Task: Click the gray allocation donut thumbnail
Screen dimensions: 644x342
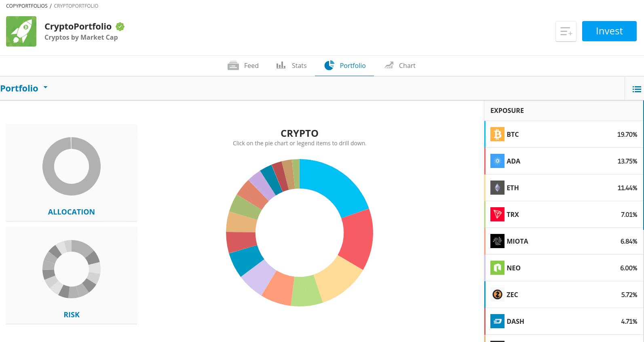Action: (x=72, y=166)
